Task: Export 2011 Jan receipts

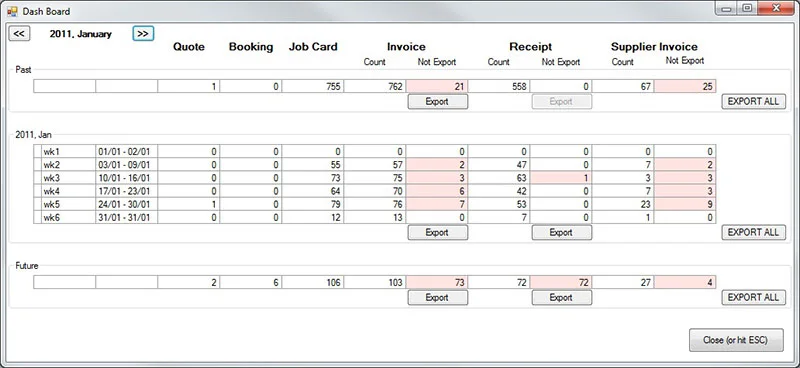Action: 561,232
